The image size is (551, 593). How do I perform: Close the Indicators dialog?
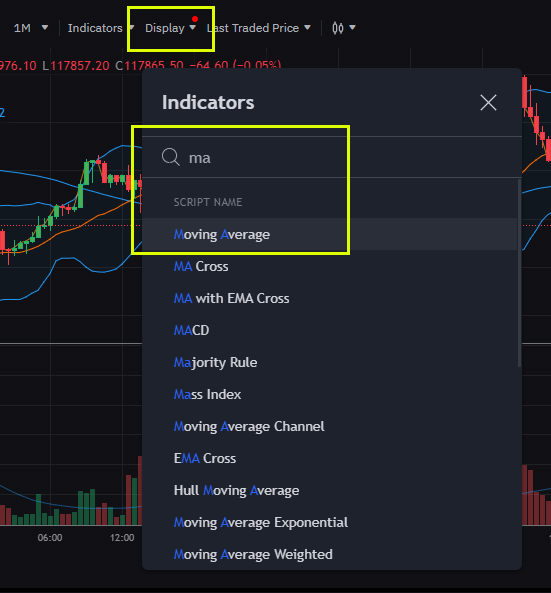click(488, 102)
